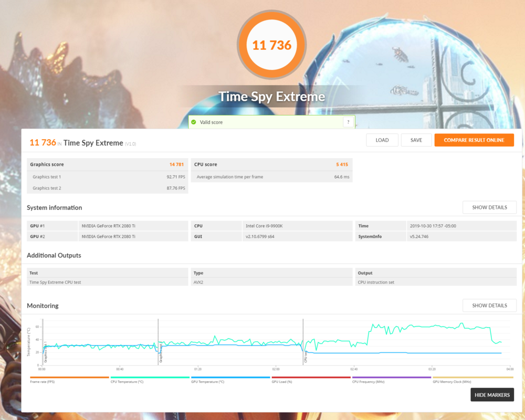Viewport: 525px width, 420px height.
Task: Click the orange 11 736 score circle
Action: coord(271,45)
